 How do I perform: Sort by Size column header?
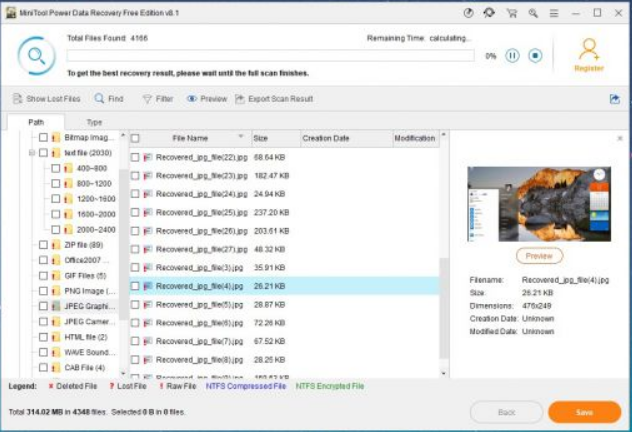pos(276,138)
